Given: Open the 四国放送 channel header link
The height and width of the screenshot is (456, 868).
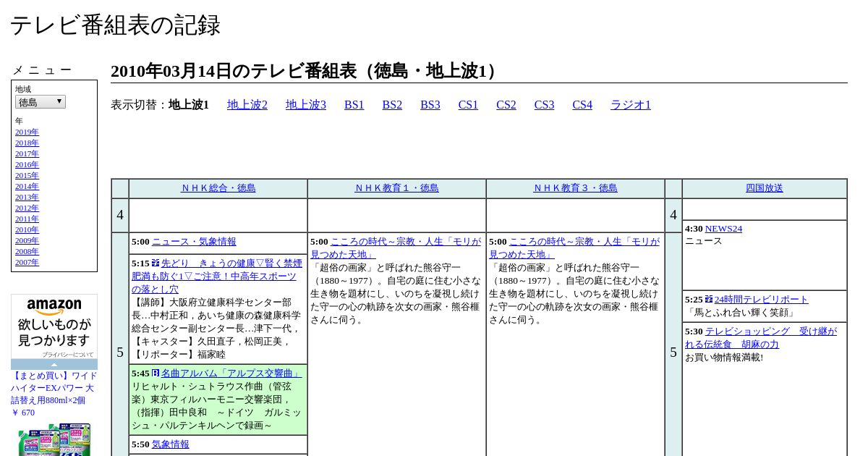Looking at the screenshot, I should (765, 188).
